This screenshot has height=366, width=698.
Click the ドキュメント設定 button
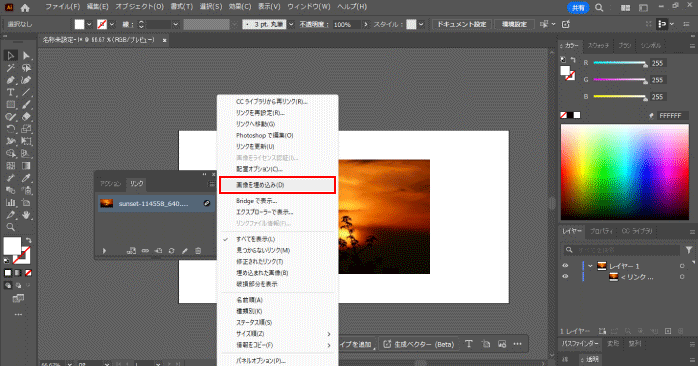[x=462, y=24]
